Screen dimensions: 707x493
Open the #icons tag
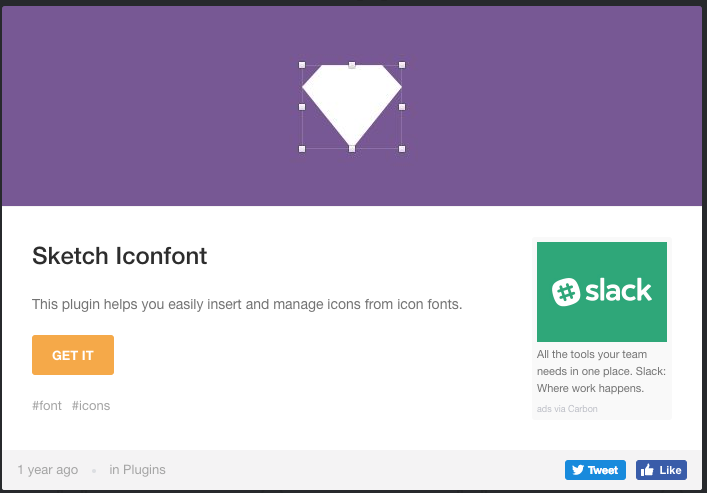91,405
